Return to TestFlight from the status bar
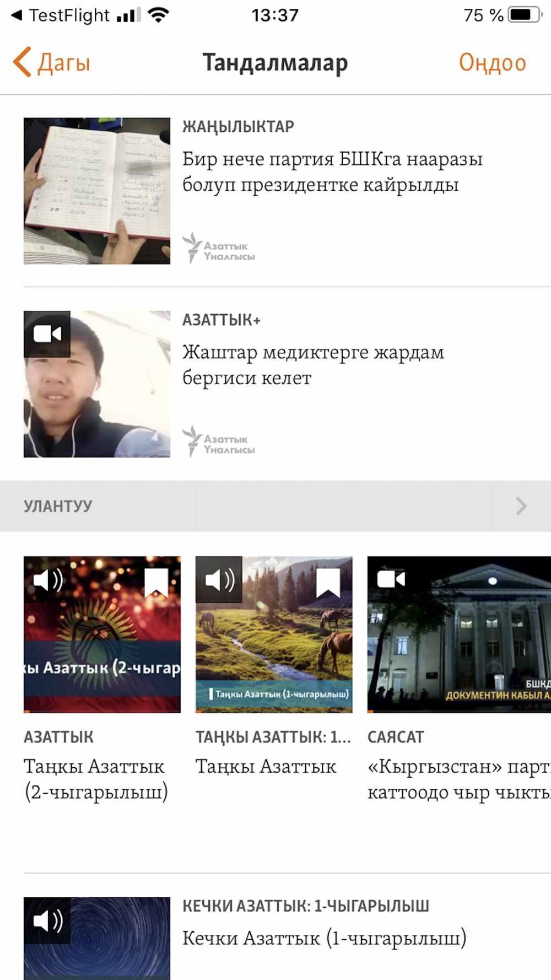The width and height of the screenshot is (551, 980). point(61,15)
